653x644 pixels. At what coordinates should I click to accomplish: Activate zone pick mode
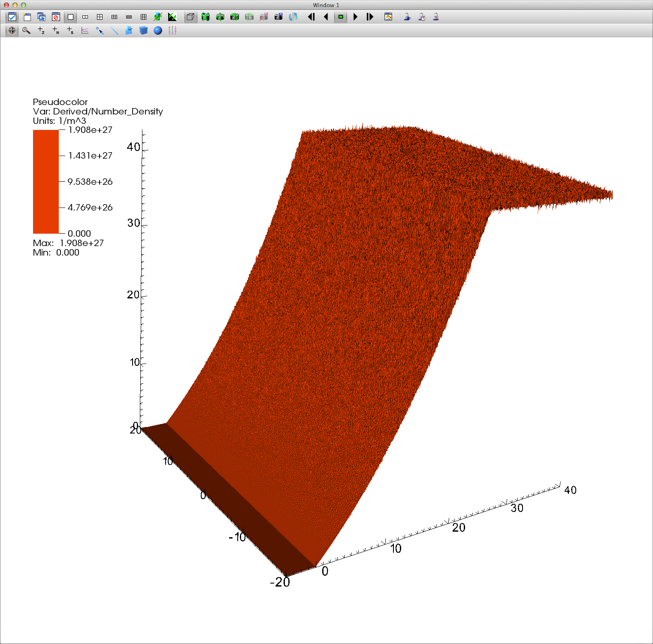click(41, 30)
